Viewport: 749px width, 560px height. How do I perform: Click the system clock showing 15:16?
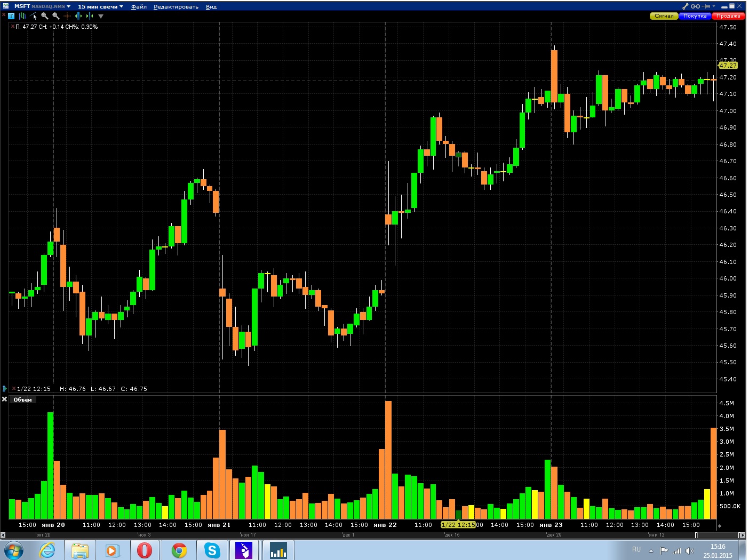(x=718, y=550)
